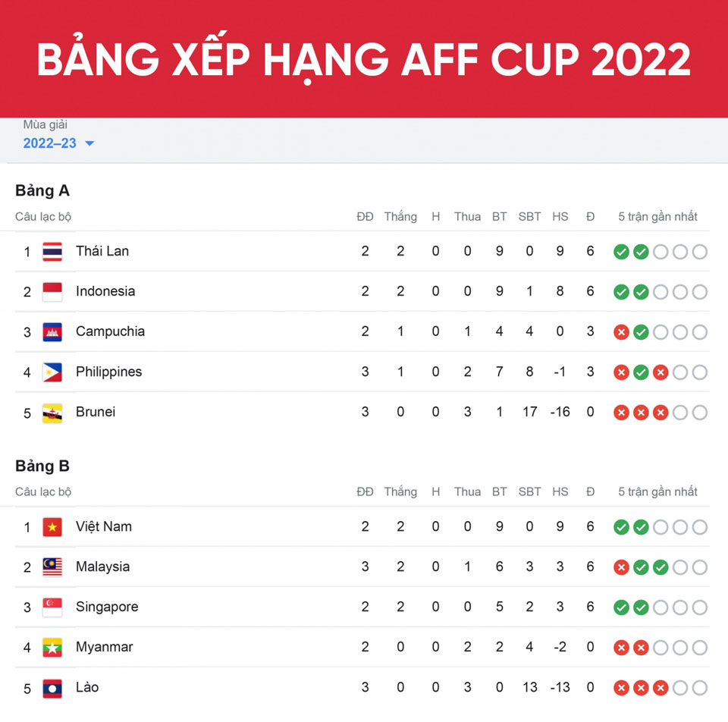Open the 2022–23 season dropdown
728x722 pixels.
(58, 143)
